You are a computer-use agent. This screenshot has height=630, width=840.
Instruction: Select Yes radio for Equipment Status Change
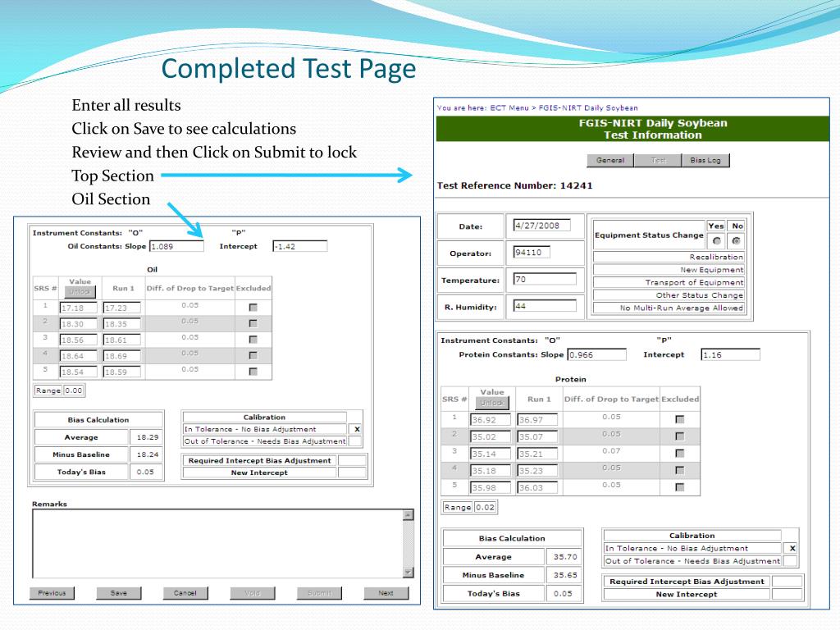(717, 240)
